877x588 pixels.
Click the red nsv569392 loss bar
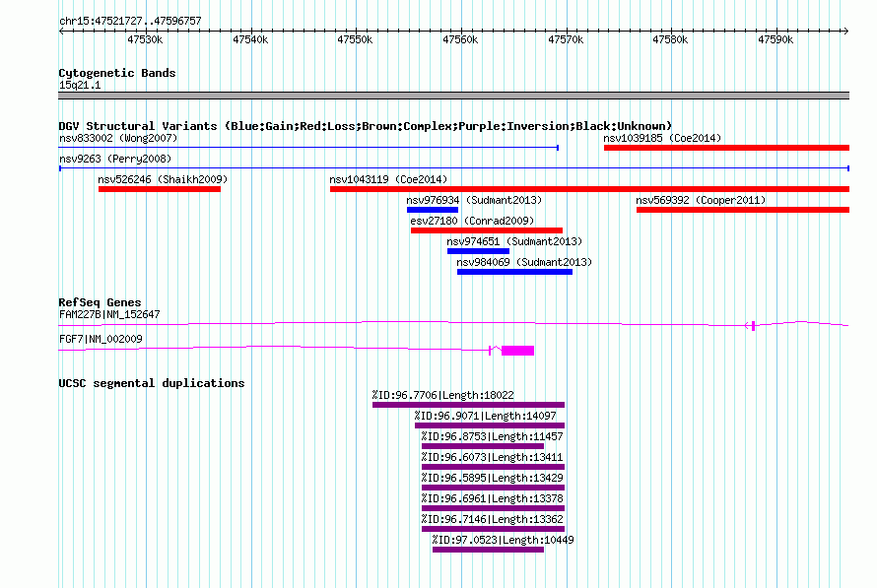coord(743,210)
